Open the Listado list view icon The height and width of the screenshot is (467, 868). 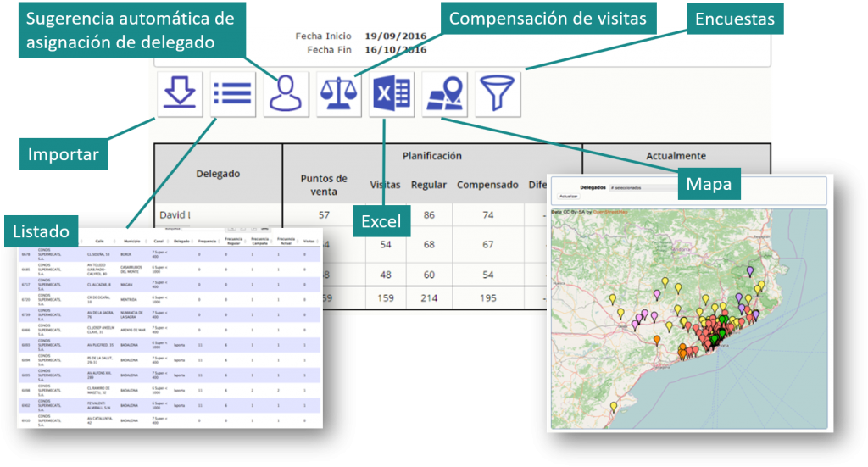[x=232, y=93]
